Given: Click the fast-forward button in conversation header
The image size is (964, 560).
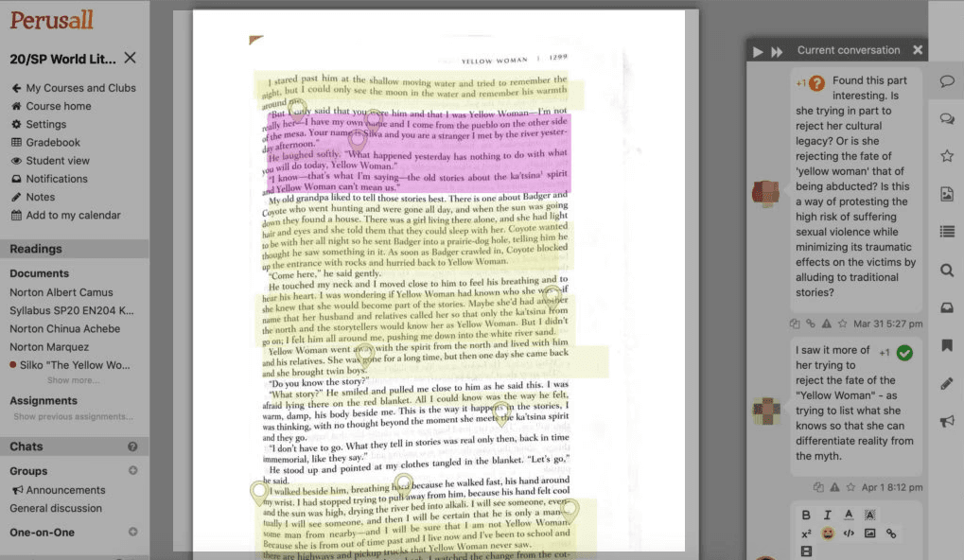Looking at the screenshot, I should [x=777, y=52].
